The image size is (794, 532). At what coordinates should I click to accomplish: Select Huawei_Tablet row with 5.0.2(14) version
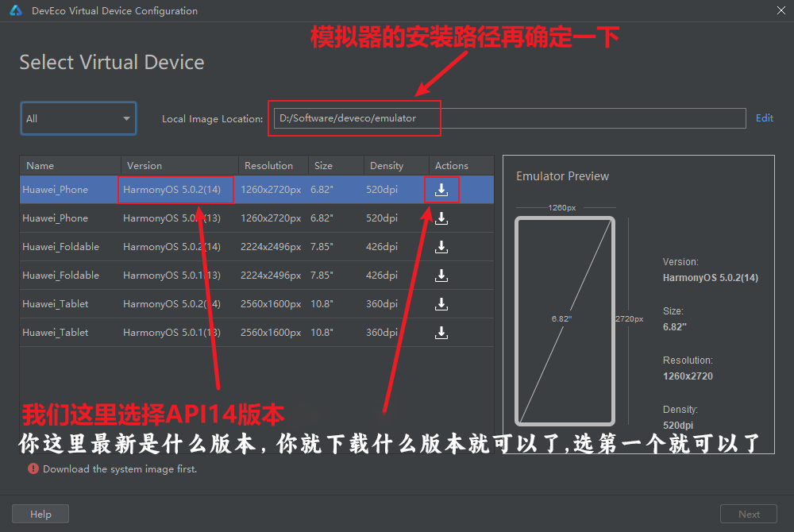coord(256,303)
